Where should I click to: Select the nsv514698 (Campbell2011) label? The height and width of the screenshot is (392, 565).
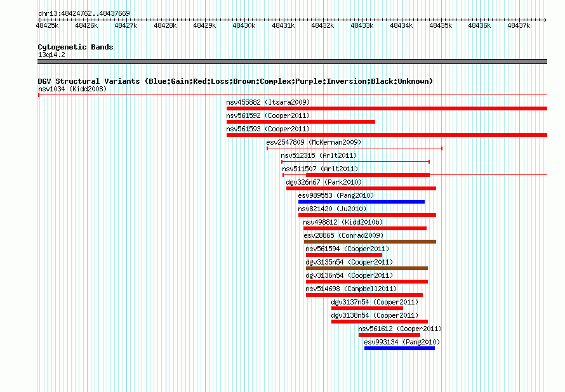click(x=351, y=289)
